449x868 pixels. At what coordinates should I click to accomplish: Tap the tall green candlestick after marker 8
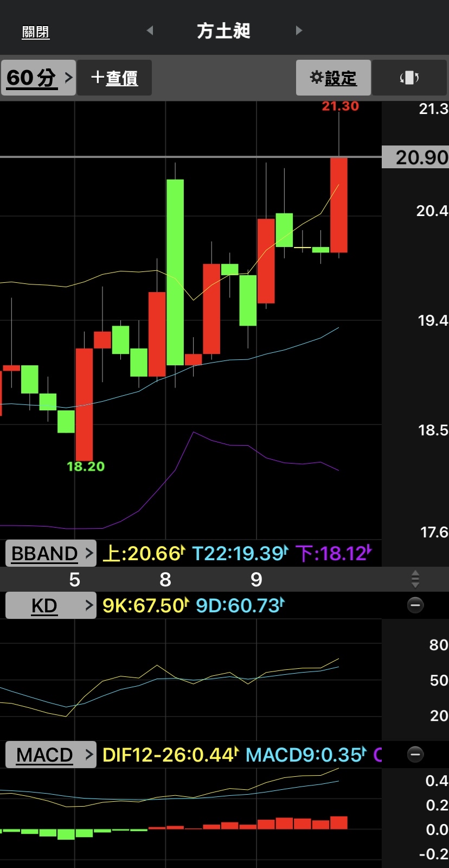click(x=175, y=272)
